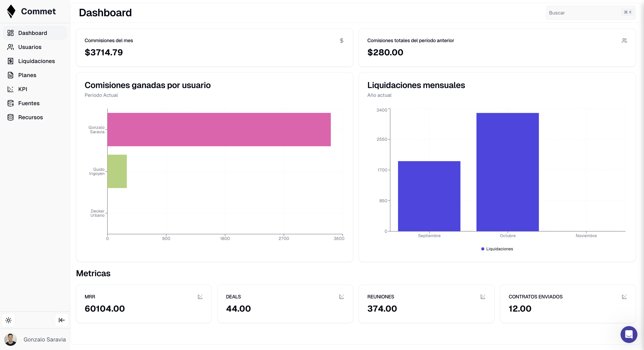This screenshot has width=644, height=350.
Task: Open KPI using the scatter chart icon
Action: (10, 89)
